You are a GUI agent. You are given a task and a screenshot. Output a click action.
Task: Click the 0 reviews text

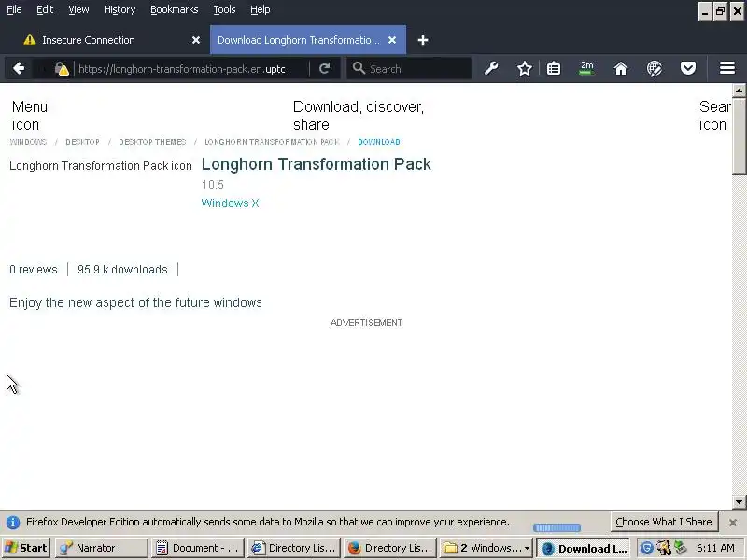click(34, 270)
